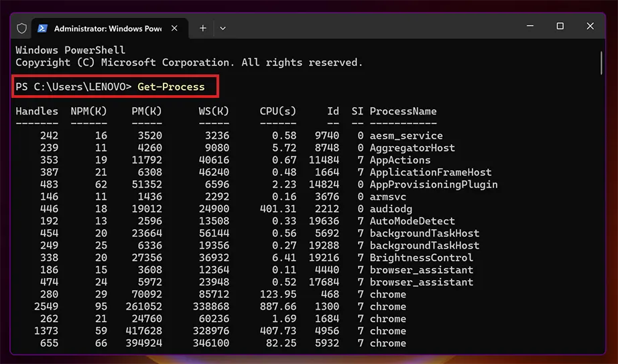Click the SI column header
Screen dimensions: 618x364
[357, 111]
